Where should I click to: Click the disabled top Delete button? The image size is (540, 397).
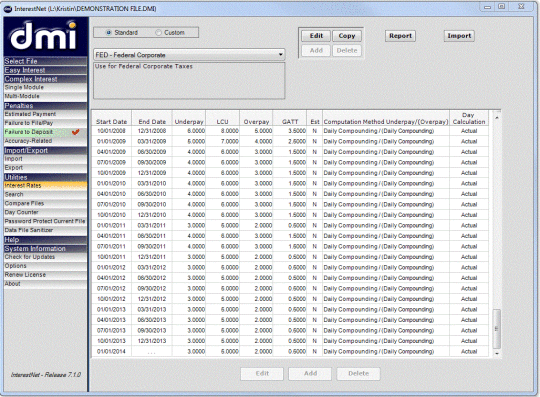point(347,51)
